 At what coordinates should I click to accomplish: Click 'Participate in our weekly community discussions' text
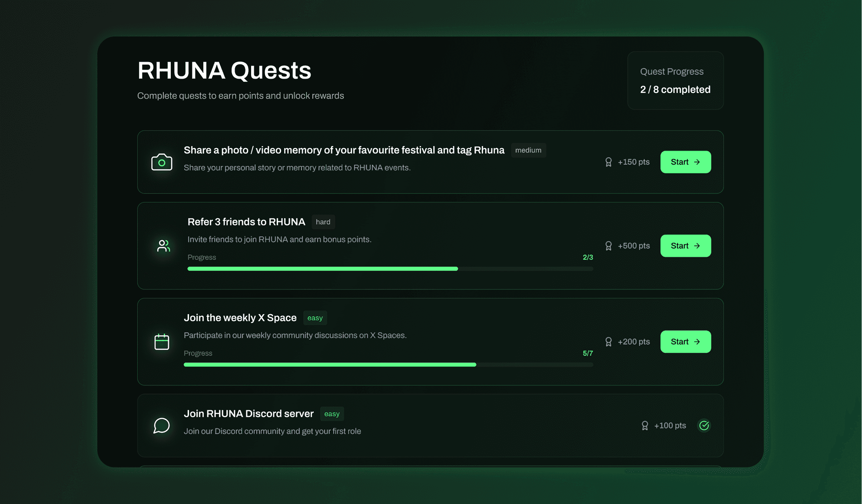[295, 335]
